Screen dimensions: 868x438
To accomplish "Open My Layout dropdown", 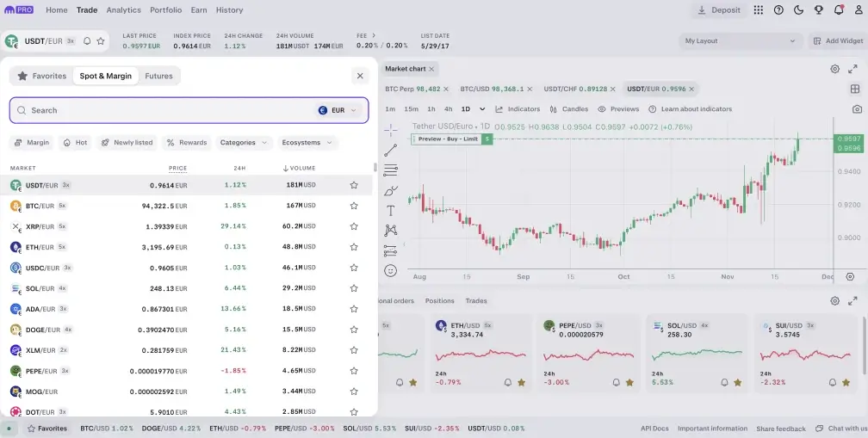I will pos(741,41).
